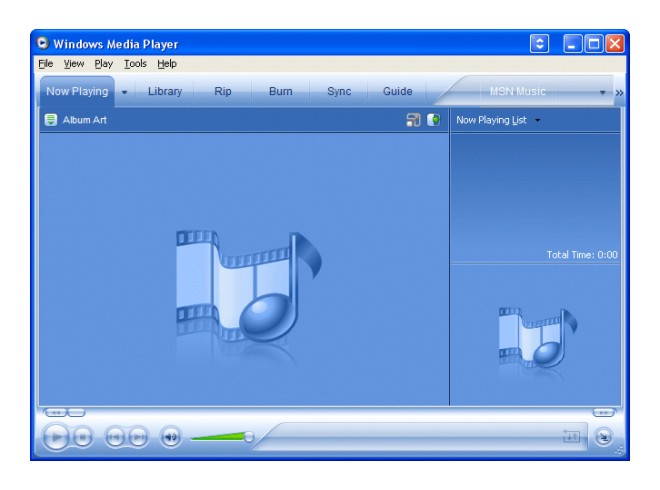The width and height of the screenshot is (660, 490).
Task: Expand the Now Playing tab arrow
Action: (124, 92)
